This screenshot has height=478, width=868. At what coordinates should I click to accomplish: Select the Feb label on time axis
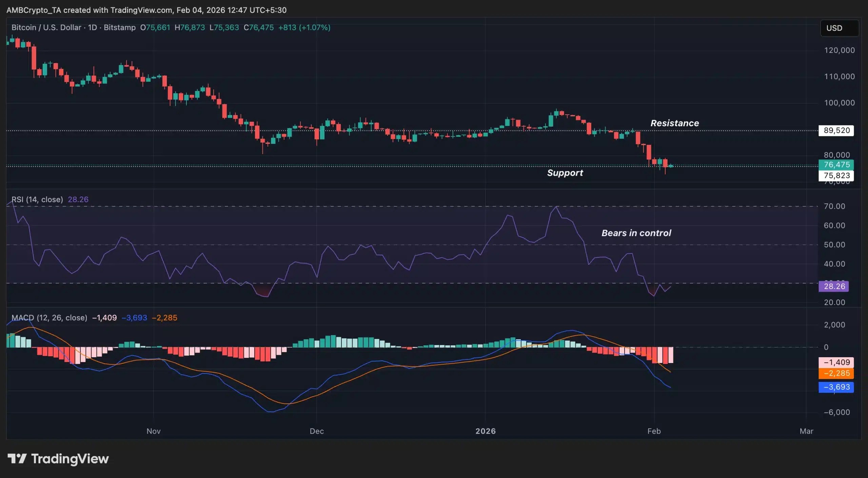tap(654, 431)
